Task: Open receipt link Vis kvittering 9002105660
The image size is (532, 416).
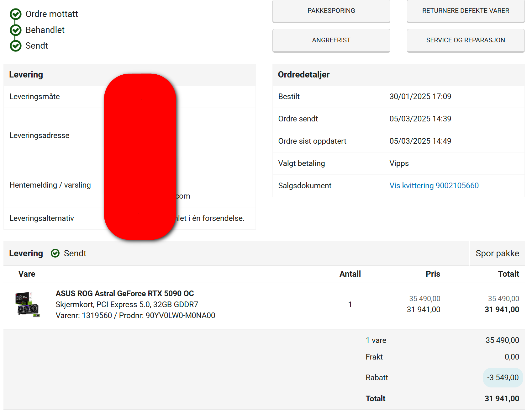Action: click(434, 186)
